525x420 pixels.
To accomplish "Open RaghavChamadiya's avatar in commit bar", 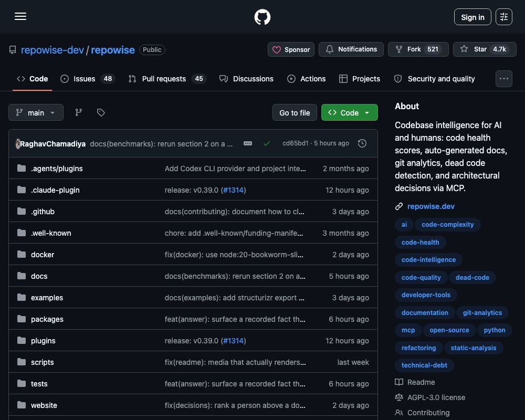I will coord(17,144).
